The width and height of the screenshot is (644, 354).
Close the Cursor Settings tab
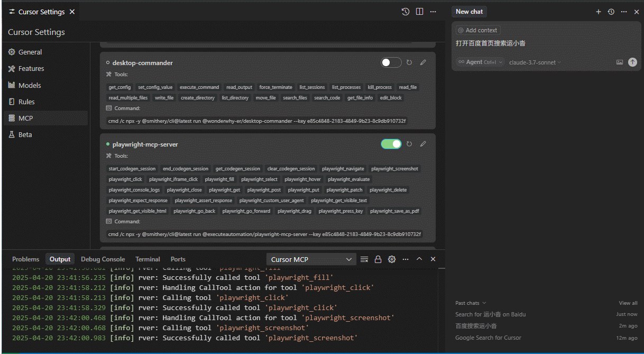tap(72, 12)
